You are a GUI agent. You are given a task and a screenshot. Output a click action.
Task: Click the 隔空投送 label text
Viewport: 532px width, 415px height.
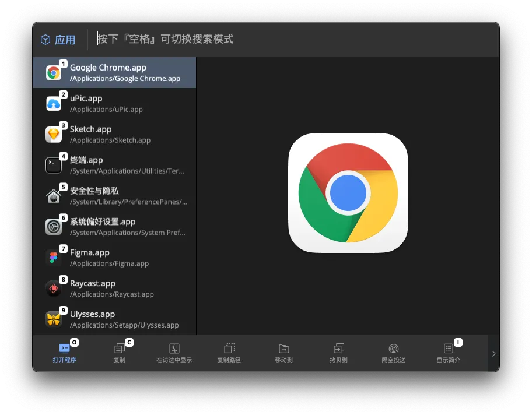394,360
